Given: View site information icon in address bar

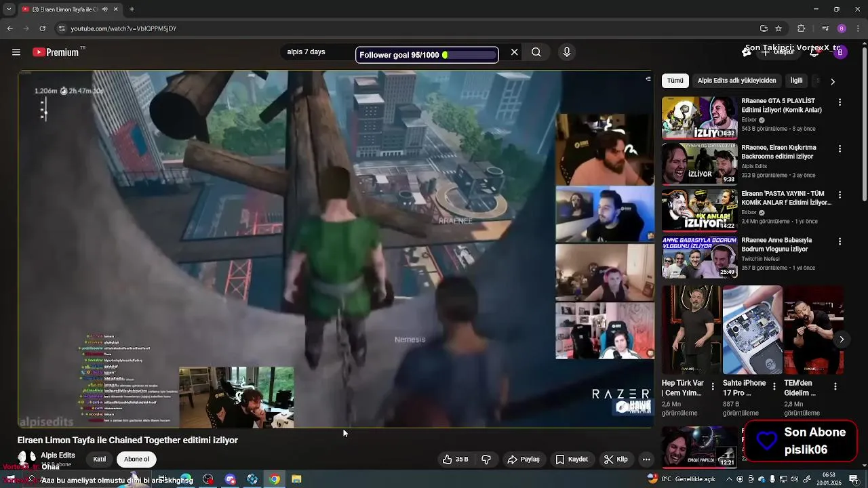Looking at the screenshot, I should (x=62, y=28).
